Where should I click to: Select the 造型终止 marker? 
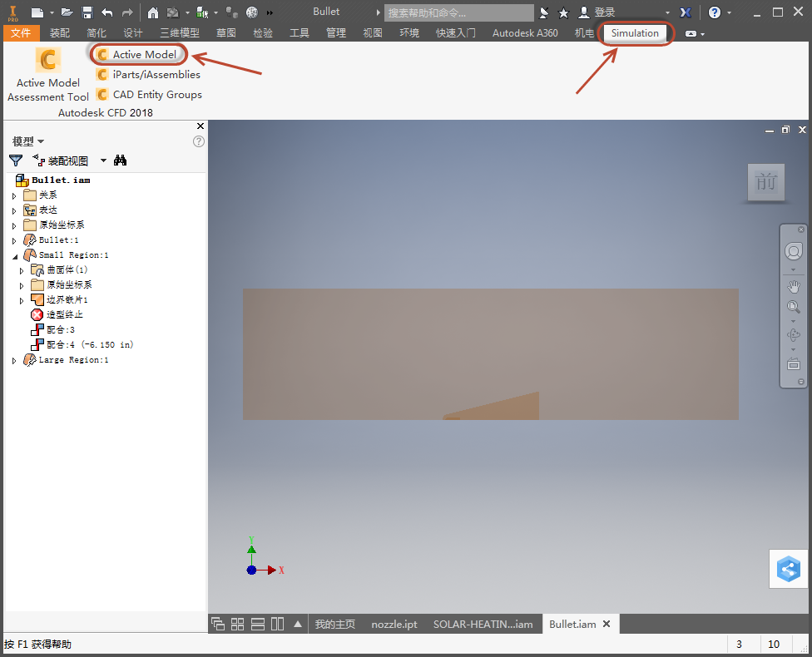click(x=57, y=315)
